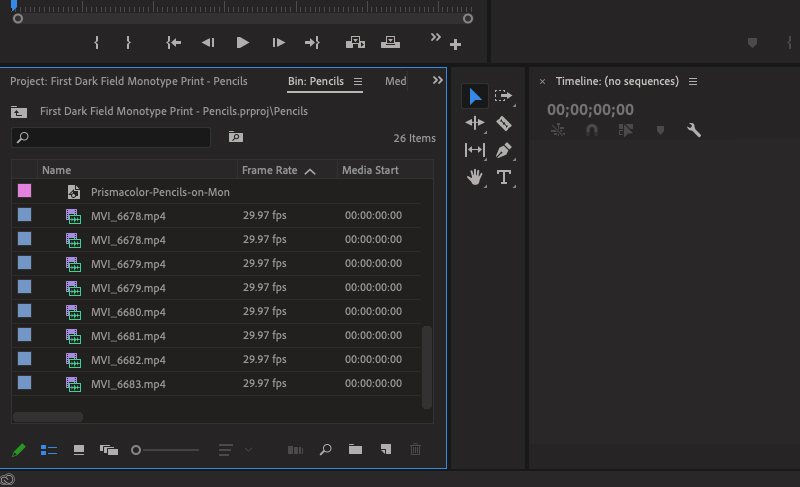This screenshot has width=800, height=487.
Task: Click the pink label swatch for Prismacolor item
Action: pyautogui.click(x=24, y=191)
